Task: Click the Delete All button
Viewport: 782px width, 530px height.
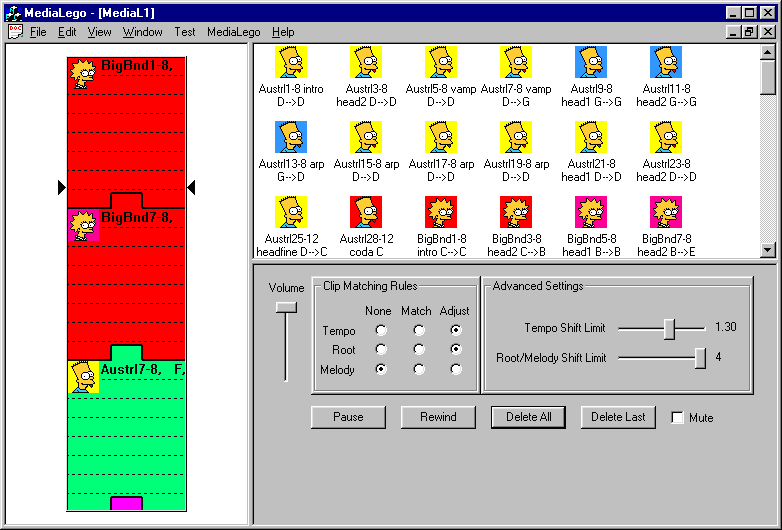Action: [x=528, y=417]
